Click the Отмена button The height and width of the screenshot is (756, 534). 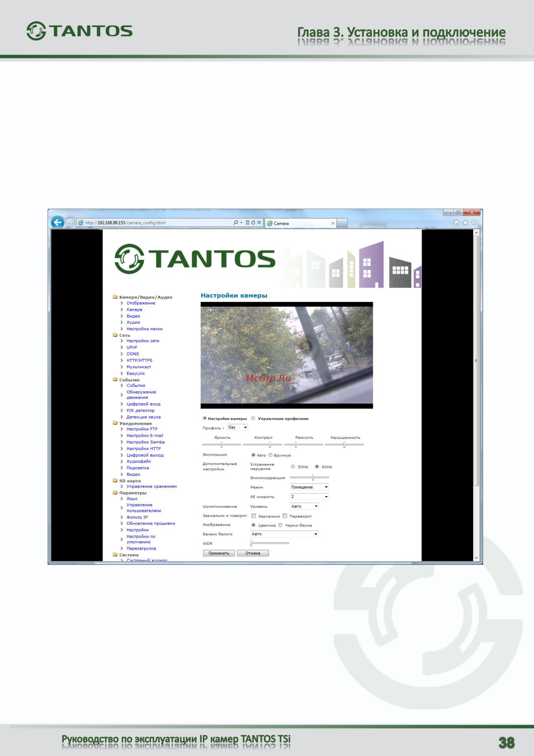pyautogui.click(x=253, y=553)
